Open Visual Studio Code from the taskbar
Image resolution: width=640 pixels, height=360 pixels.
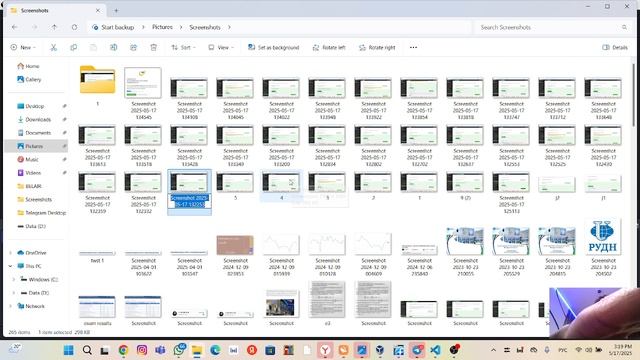click(x=435, y=350)
